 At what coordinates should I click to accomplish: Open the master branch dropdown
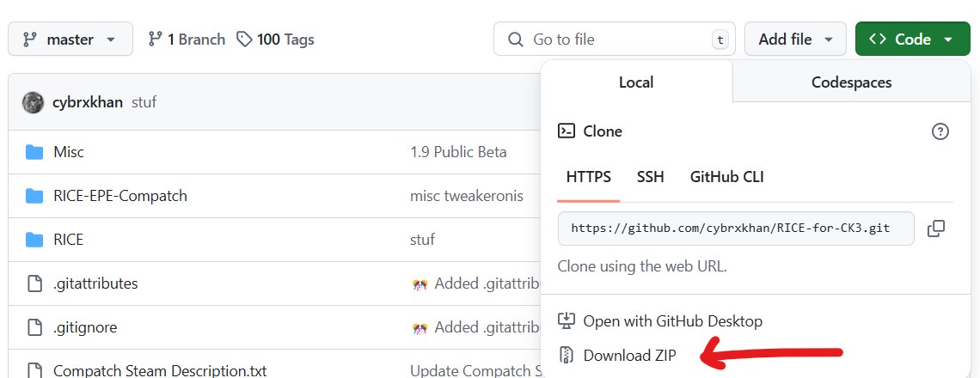click(70, 40)
